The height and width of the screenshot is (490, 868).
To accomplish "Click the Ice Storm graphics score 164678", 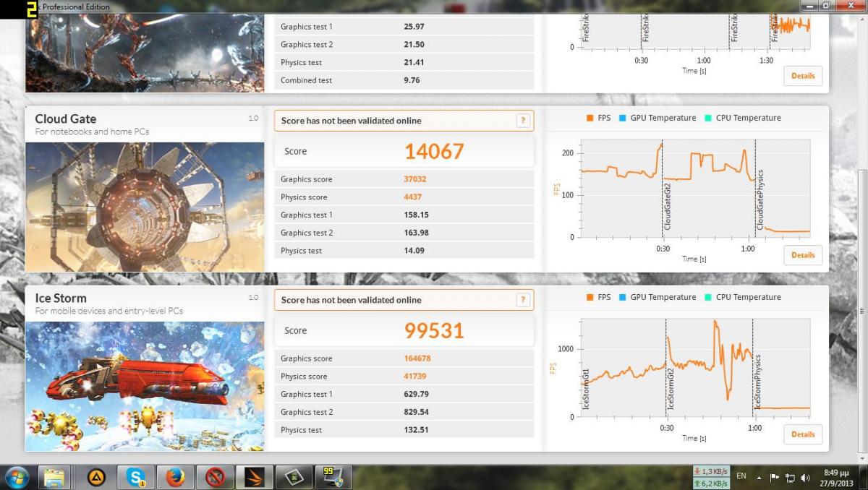I will (x=418, y=358).
